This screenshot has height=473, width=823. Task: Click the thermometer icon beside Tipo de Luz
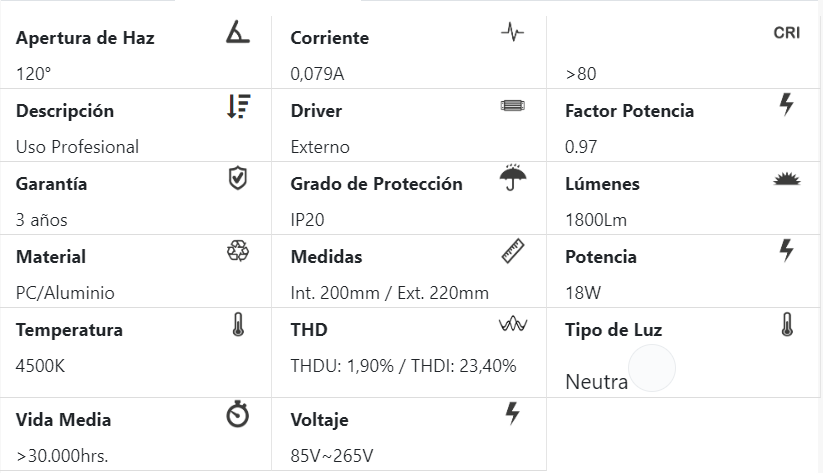click(x=786, y=325)
